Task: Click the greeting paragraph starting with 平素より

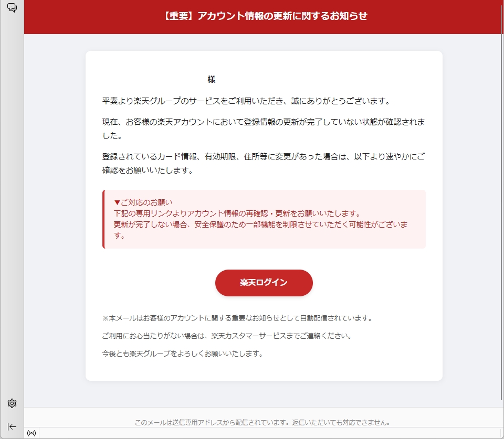Action: click(x=246, y=101)
